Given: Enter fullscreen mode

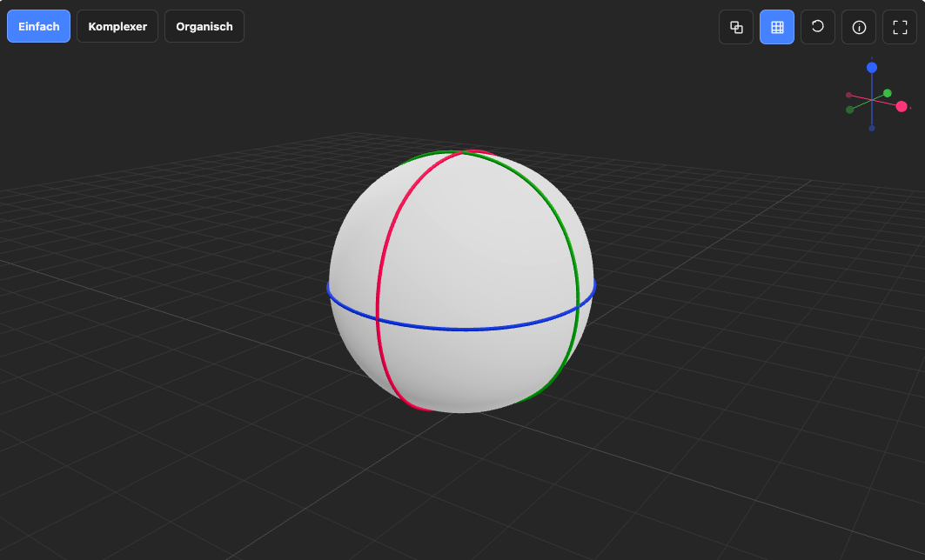Looking at the screenshot, I should tap(900, 27).
